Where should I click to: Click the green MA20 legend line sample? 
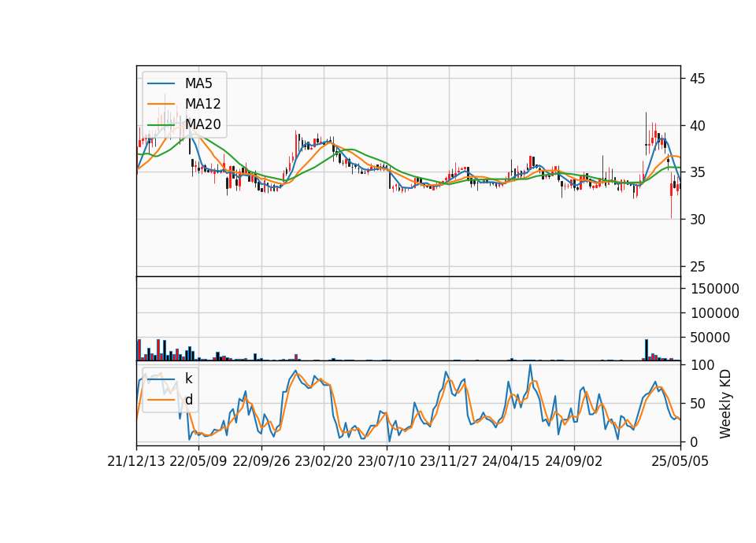161,124
